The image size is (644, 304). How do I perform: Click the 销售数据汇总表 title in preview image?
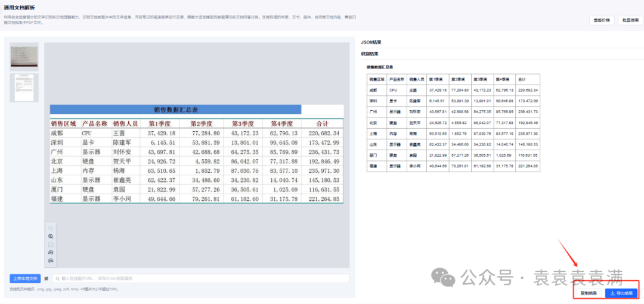[176, 110]
